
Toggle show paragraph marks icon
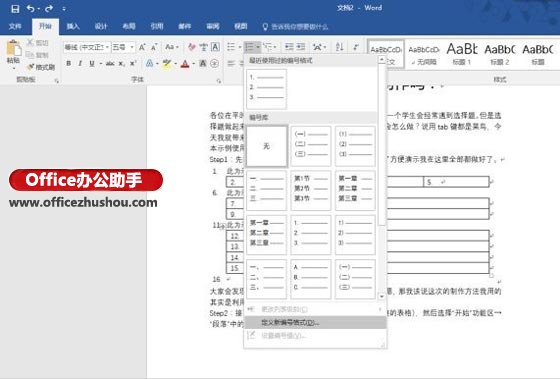tap(356, 47)
